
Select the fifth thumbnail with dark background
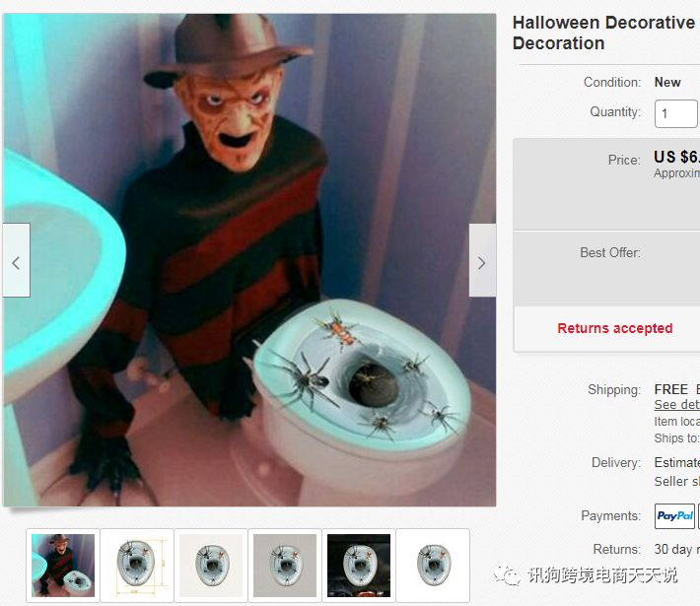pyautogui.click(x=359, y=566)
